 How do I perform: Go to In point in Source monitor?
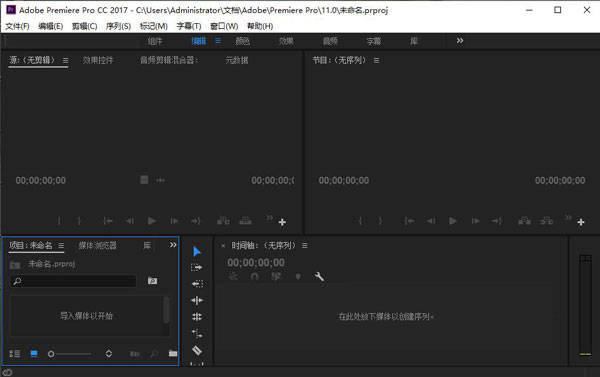tap(108, 221)
